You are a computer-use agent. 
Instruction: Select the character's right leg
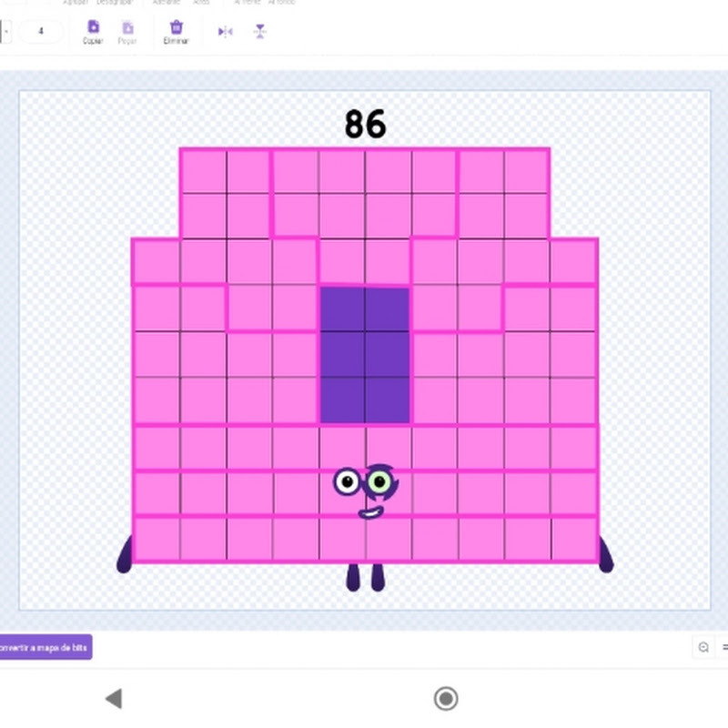[x=378, y=578]
